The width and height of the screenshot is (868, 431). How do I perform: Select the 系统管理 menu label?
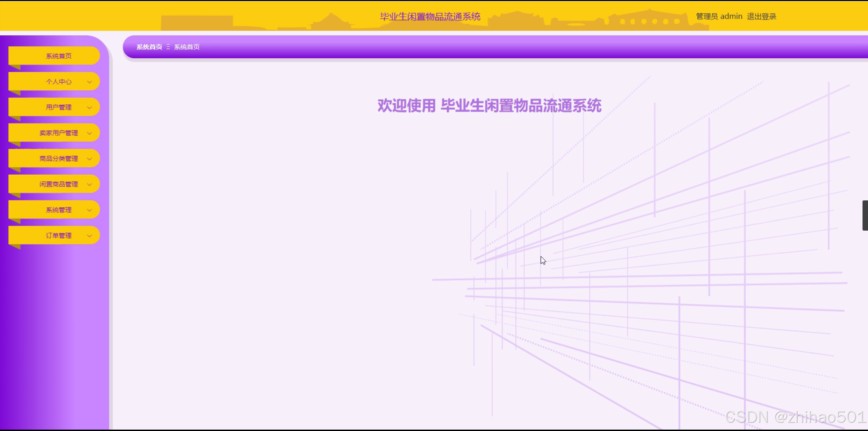tap(59, 210)
